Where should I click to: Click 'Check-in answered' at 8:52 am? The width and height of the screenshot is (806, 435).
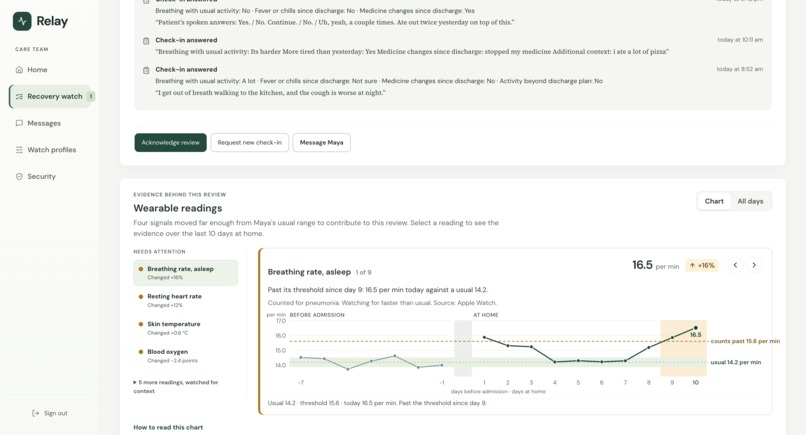[186, 69]
